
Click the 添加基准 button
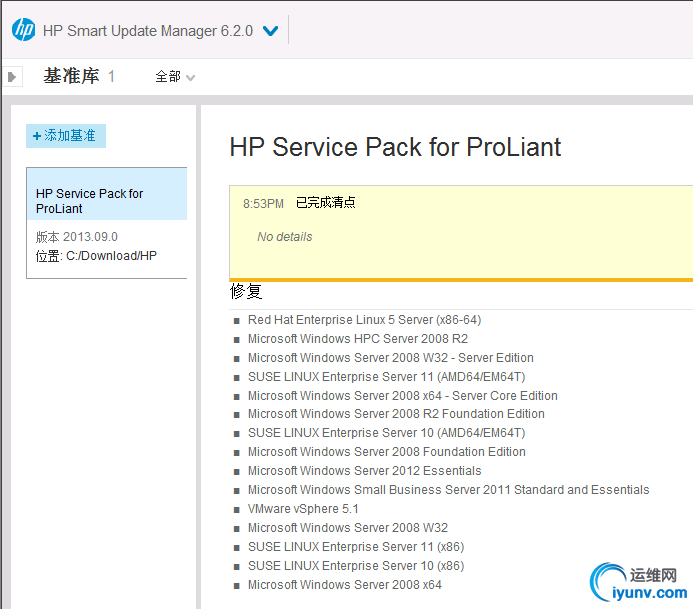tap(66, 136)
